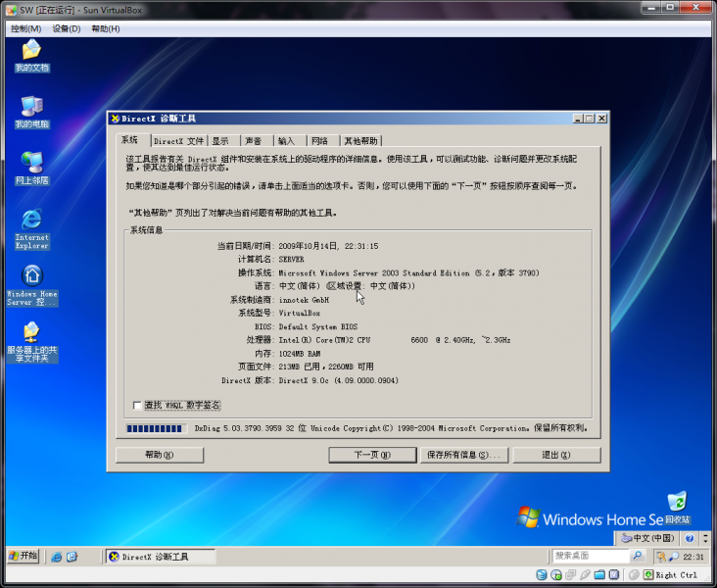Select the 网上邻居 desktop icon
The width and height of the screenshot is (717, 588).
pos(31,168)
